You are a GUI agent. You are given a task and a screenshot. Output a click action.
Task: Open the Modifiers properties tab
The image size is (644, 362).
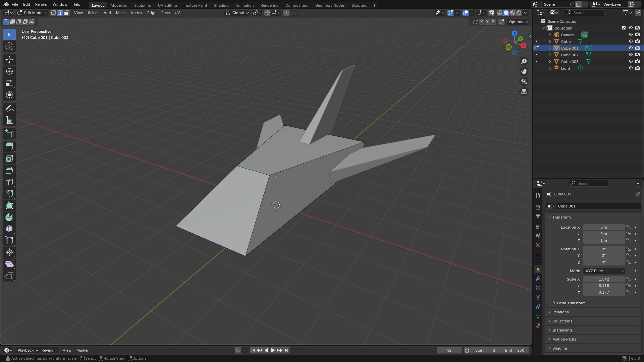[538, 279]
